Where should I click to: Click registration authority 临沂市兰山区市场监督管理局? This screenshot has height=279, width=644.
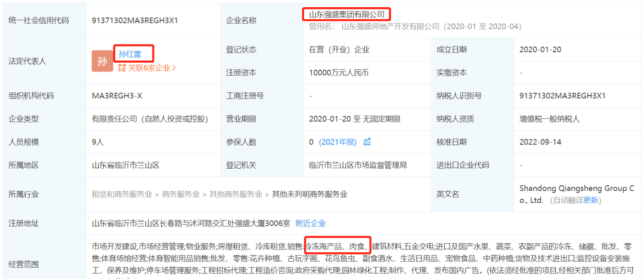358,166
